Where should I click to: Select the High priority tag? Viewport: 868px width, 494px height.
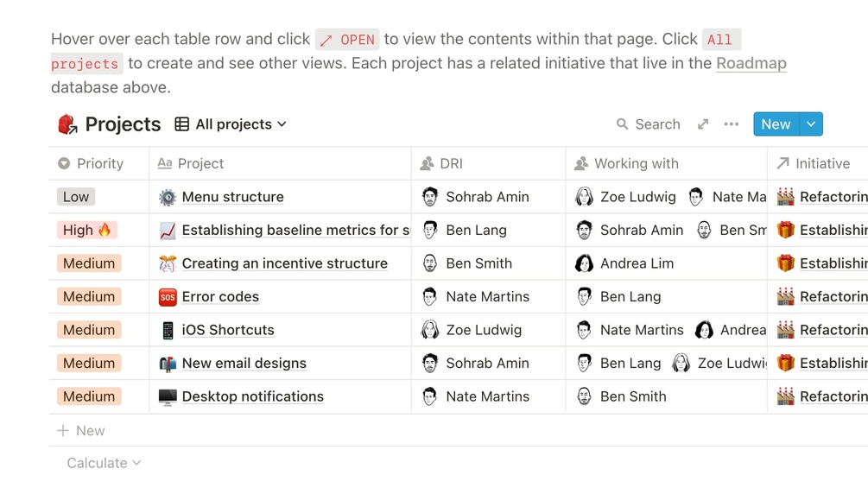(86, 231)
